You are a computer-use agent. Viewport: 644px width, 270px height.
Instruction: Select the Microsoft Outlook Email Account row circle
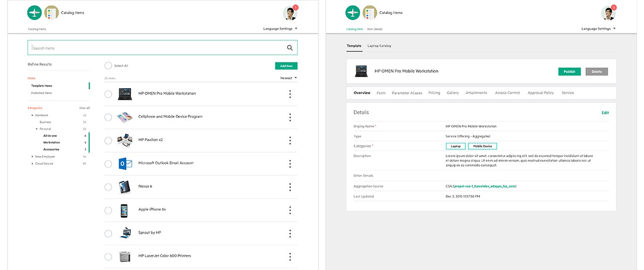click(108, 164)
